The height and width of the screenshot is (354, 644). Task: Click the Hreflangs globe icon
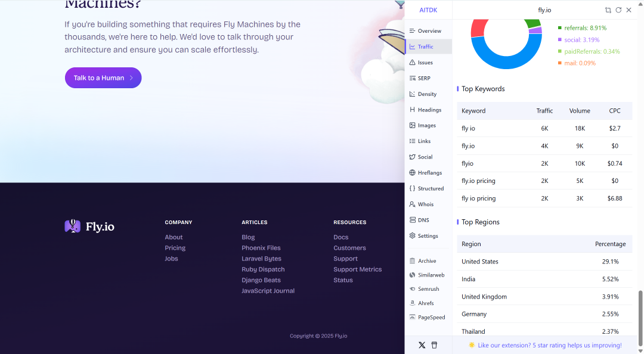pyautogui.click(x=413, y=172)
